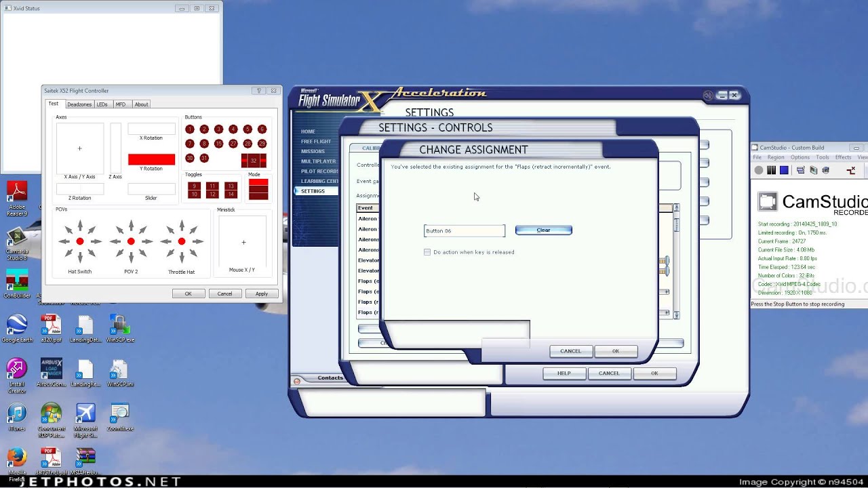Click Cancel in Saitek controller window
The image size is (868, 488).
[x=224, y=293]
